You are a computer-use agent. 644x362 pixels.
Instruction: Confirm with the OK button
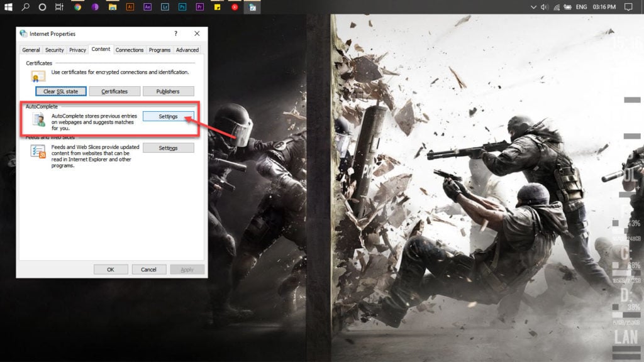(111, 270)
